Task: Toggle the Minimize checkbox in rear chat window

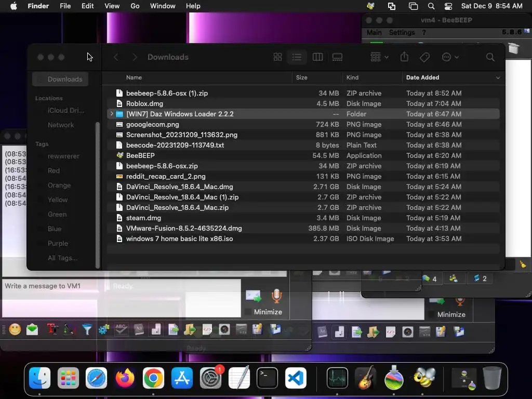Action: point(431,314)
